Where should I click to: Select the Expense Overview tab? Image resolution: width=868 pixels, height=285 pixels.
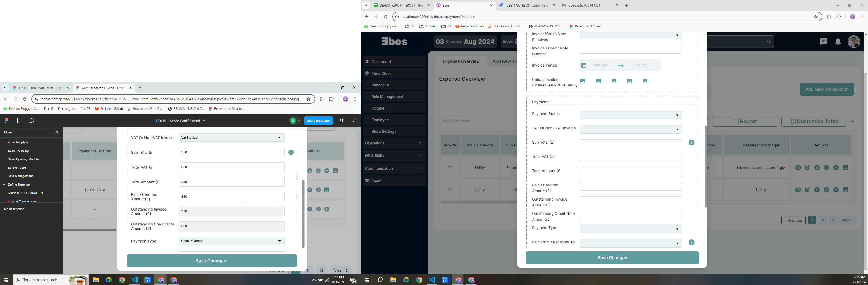click(x=461, y=61)
